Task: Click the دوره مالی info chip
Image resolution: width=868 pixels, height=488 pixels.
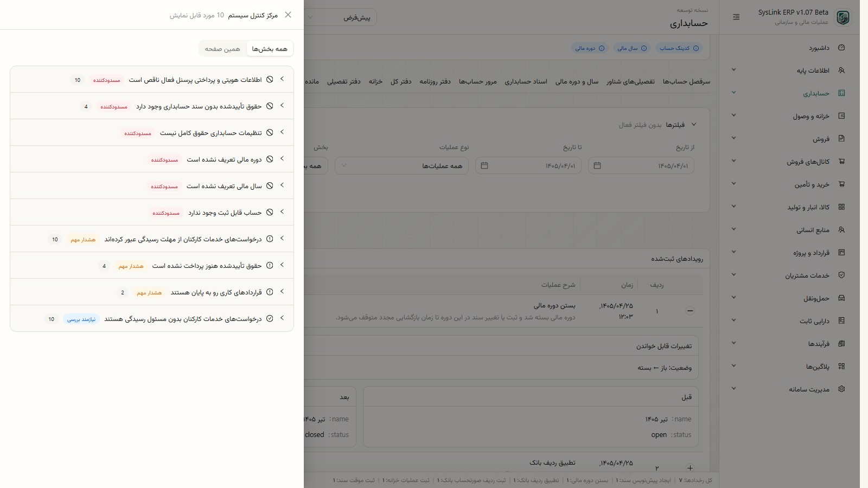Action: (x=590, y=48)
